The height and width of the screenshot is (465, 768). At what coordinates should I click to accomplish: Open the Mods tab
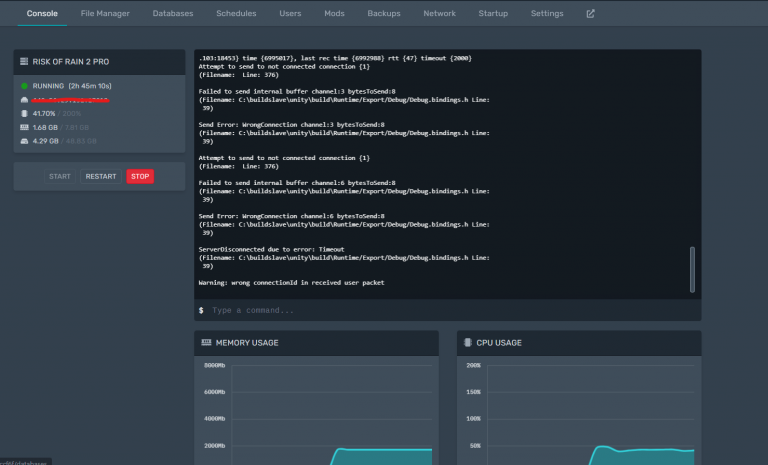click(x=334, y=14)
